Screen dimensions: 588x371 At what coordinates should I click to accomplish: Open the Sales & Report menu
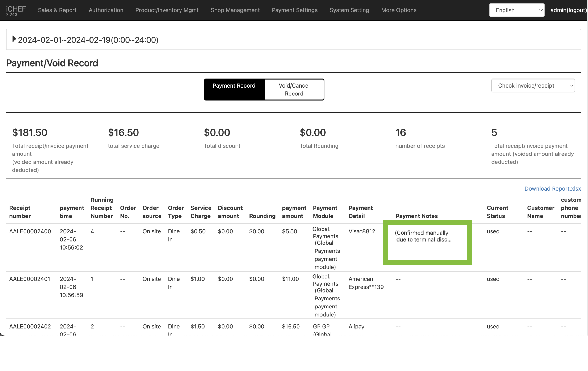tap(57, 10)
